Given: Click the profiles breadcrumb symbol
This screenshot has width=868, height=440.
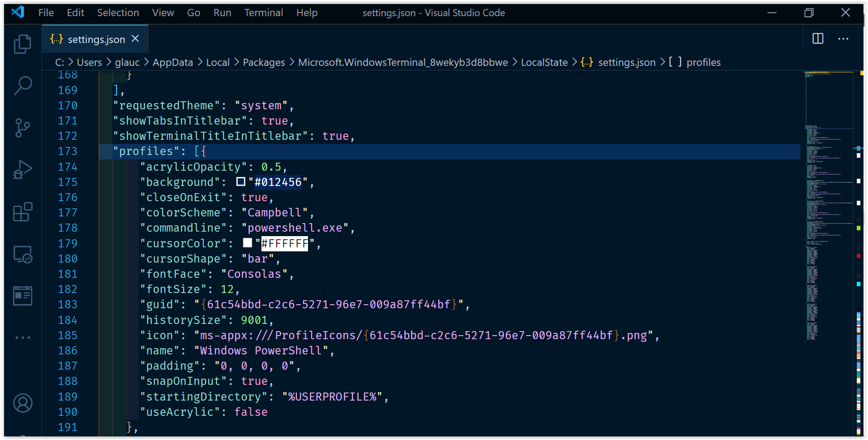Looking at the screenshot, I should [703, 62].
